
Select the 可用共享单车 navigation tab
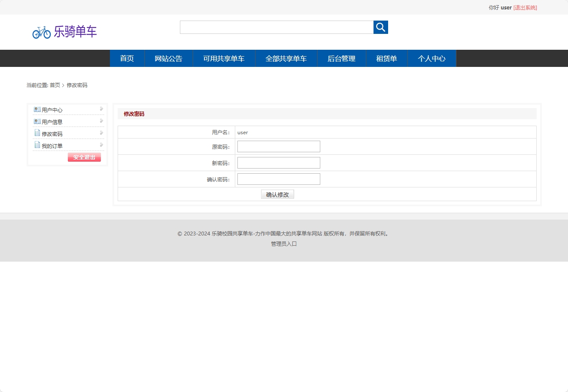click(x=224, y=58)
